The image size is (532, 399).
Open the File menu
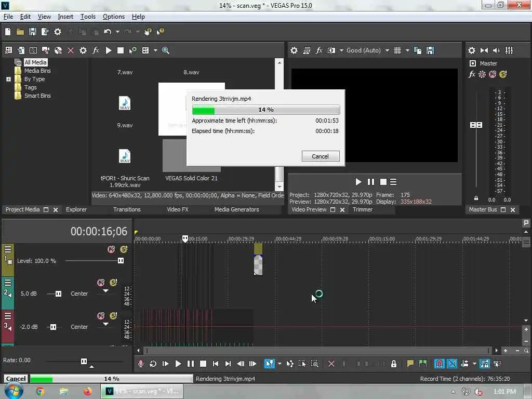8,17
